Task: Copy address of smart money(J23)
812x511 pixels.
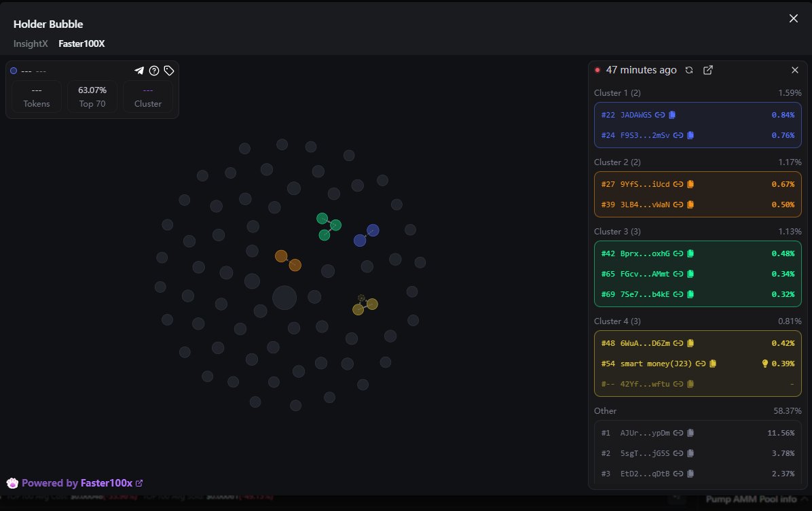Action: (713, 364)
